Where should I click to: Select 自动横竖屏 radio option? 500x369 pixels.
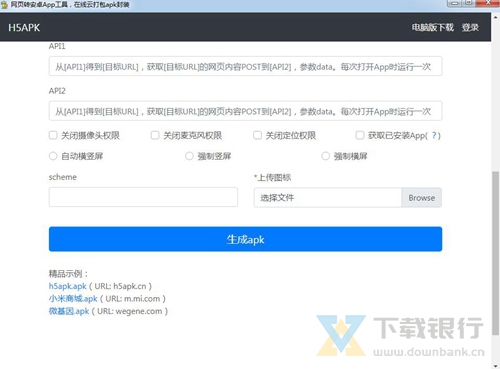[53, 156]
